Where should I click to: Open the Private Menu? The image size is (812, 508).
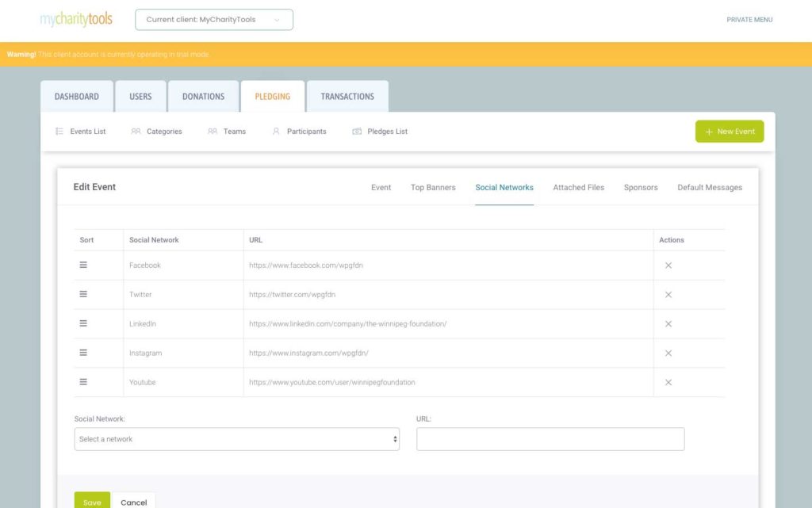tap(749, 20)
